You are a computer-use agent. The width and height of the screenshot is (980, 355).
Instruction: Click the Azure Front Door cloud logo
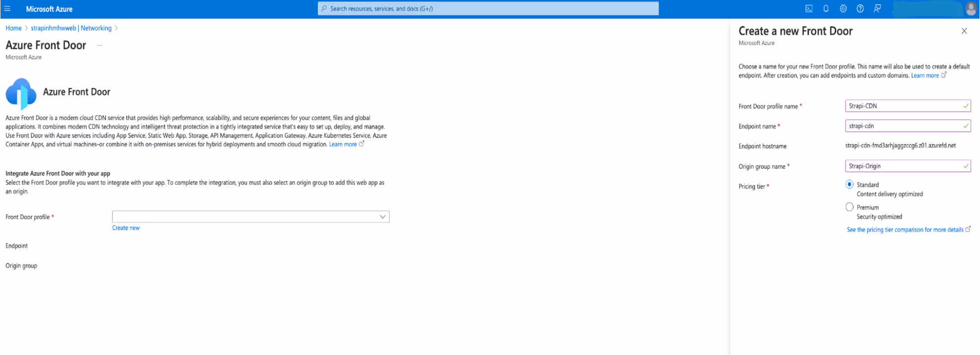coord(21,93)
